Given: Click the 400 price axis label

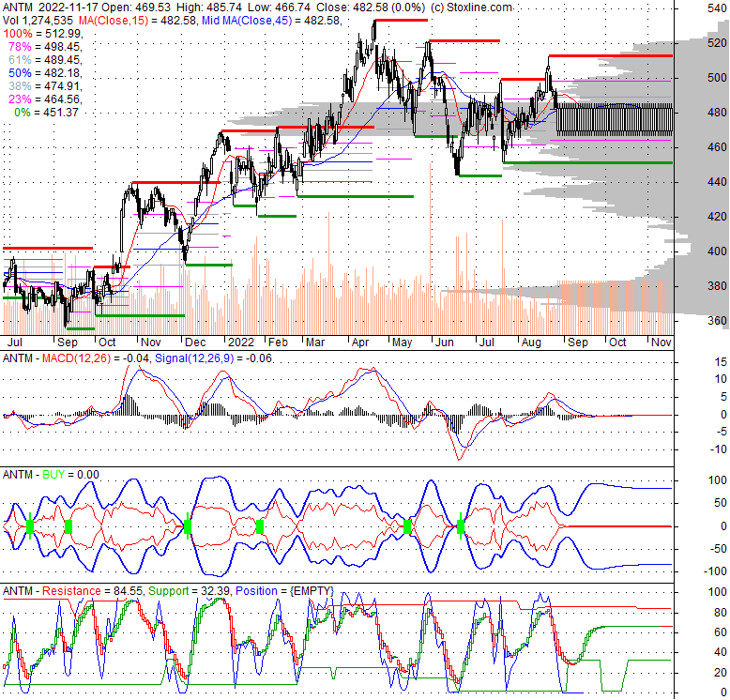Looking at the screenshot, I should pos(717,251).
